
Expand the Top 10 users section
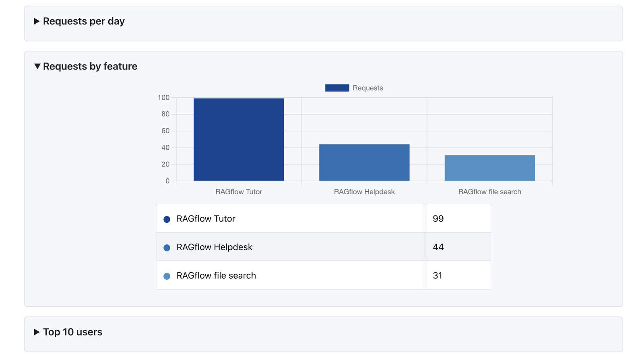point(68,332)
